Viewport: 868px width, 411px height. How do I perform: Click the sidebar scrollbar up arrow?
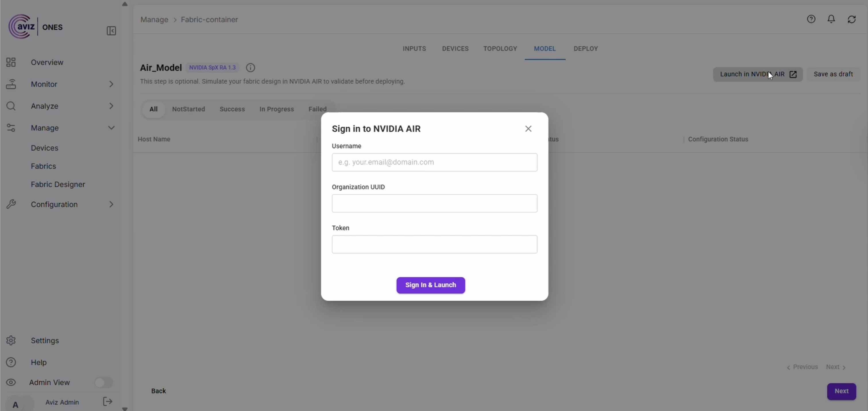125,4
